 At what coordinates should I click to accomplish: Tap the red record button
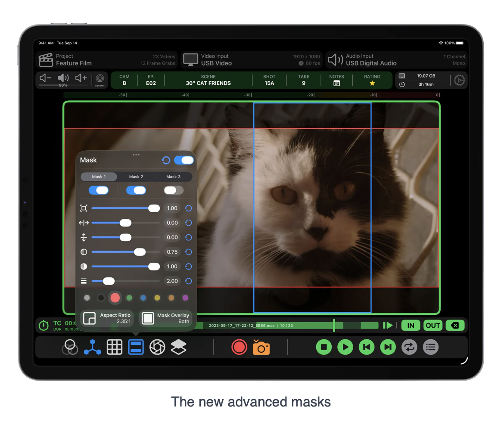pos(239,347)
